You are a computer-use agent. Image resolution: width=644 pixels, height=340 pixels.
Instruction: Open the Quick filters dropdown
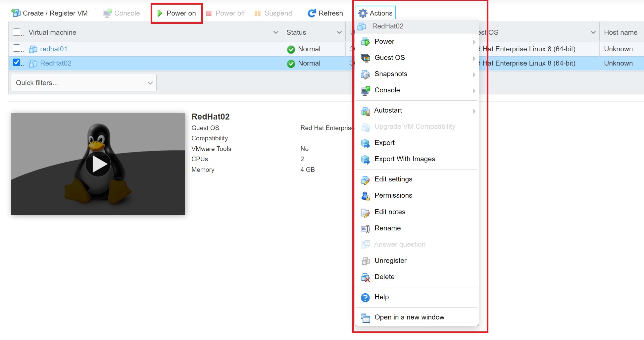pyautogui.click(x=83, y=83)
